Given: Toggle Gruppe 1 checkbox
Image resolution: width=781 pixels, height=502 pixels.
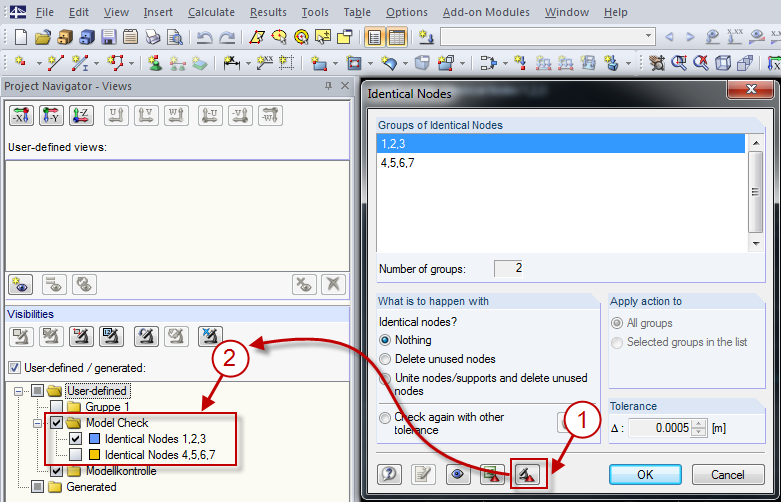Looking at the screenshot, I should click(x=57, y=407).
